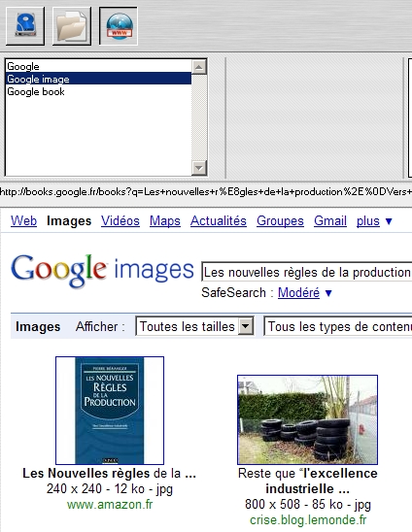Go to the Web tab link
The image size is (412, 532).
pyautogui.click(x=23, y=221)
